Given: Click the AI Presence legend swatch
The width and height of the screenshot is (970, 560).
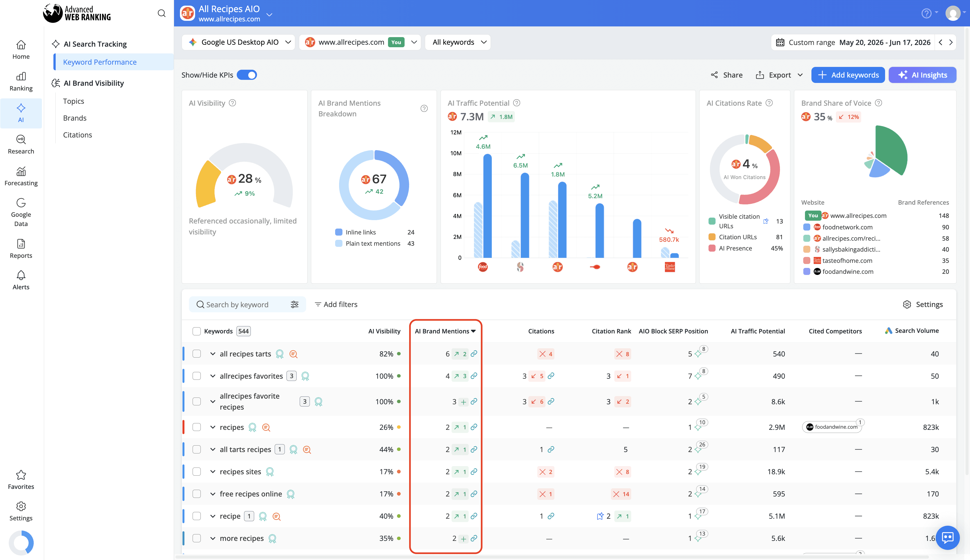Looking at the screenshot, I should pos(712,248).
